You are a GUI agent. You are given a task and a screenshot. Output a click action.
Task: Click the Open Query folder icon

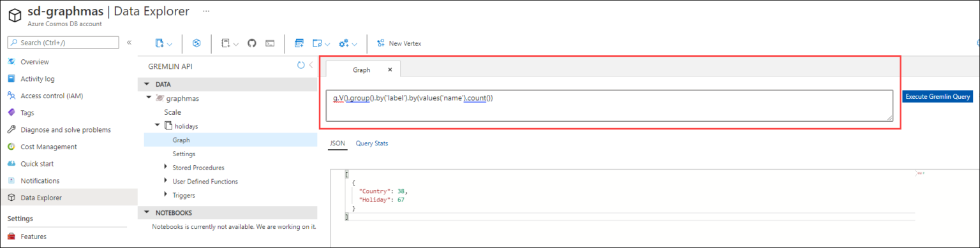click(x=317, y=43)
